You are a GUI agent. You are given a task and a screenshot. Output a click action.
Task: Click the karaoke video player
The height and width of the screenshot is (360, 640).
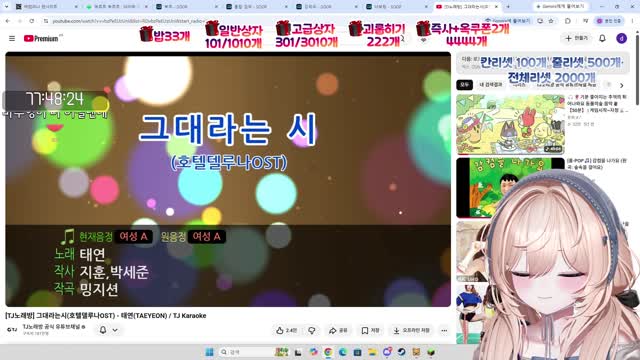coord(228,179)
